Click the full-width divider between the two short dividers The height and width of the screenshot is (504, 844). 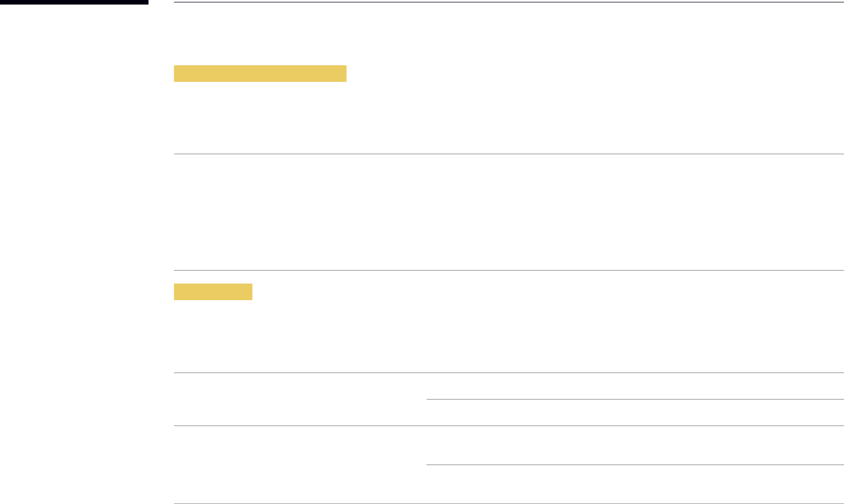[x=509, y=426]
